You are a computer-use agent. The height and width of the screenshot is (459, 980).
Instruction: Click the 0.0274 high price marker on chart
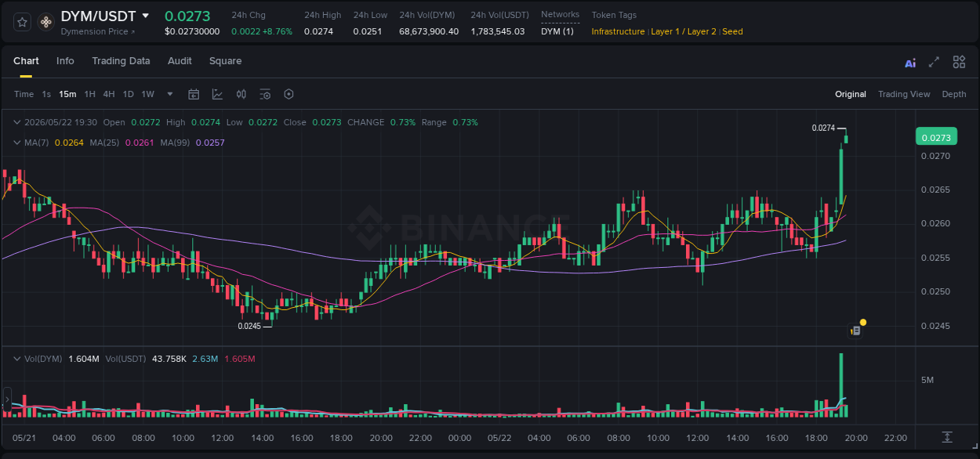pyautogui.click(x=823, y=128)
